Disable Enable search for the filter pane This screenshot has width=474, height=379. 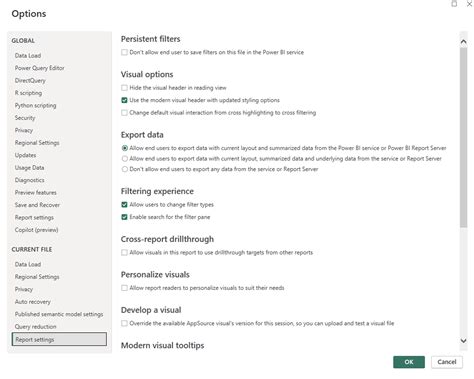tap(124, 217)
